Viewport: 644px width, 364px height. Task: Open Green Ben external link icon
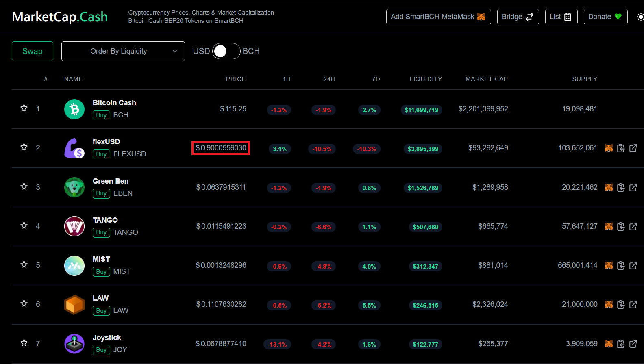[x=633, y=187]
